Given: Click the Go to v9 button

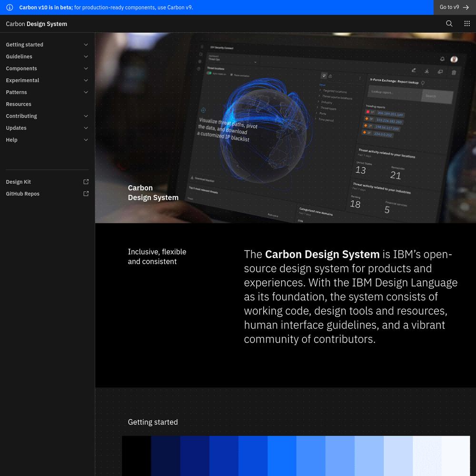Looking at the screenshot, I should (x=455, y=7).
